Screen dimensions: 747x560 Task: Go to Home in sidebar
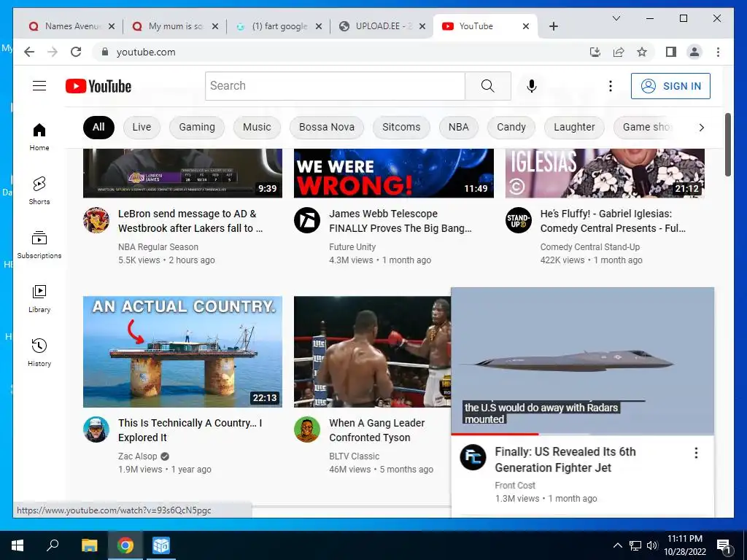pos(39,137)
